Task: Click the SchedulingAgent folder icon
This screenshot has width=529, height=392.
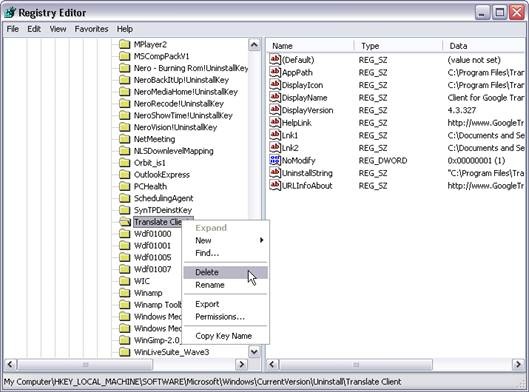Action: [125, 198]
